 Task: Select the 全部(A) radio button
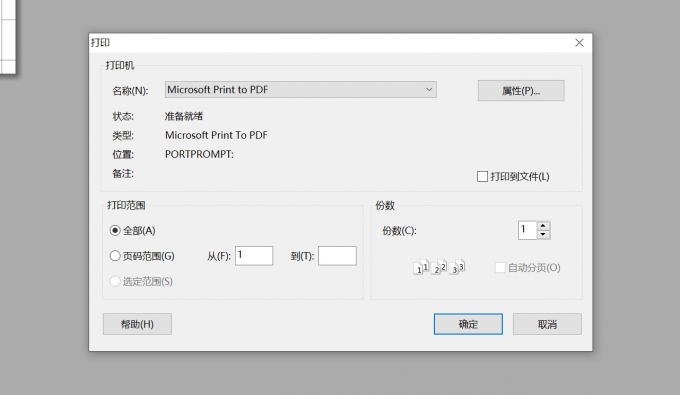click(x=115, y=230)
